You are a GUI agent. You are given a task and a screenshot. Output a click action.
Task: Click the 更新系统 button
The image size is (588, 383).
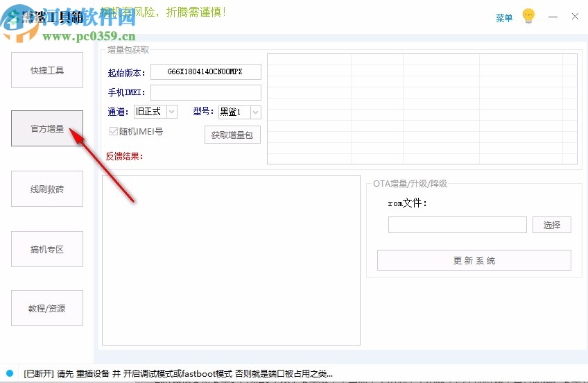(474, 260)
